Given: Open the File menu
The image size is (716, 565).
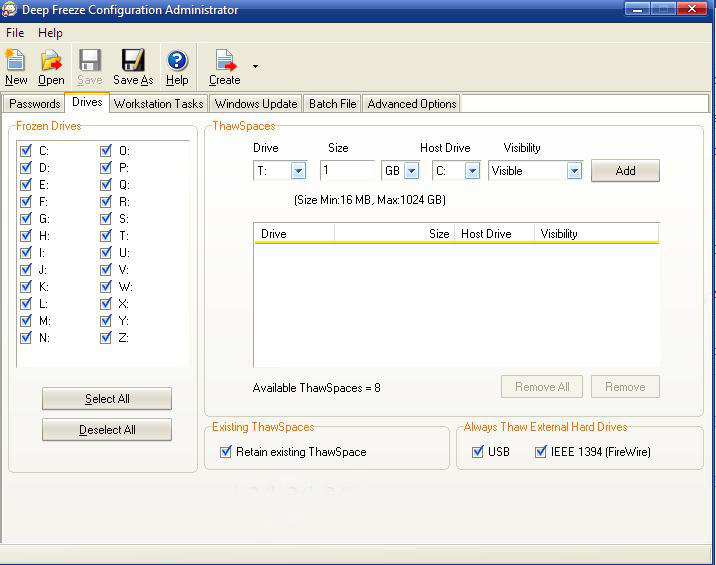Looking at the screenshot, I should (15, 33).
